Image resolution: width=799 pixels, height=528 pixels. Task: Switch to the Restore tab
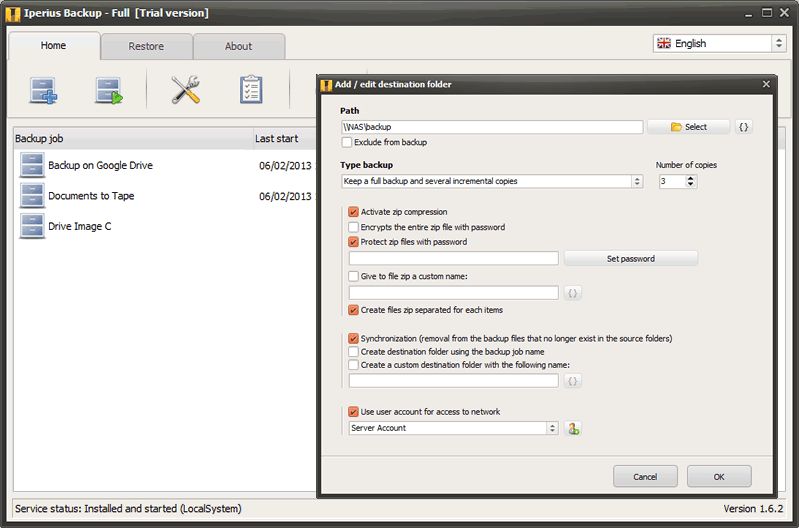tap(146, 46)
